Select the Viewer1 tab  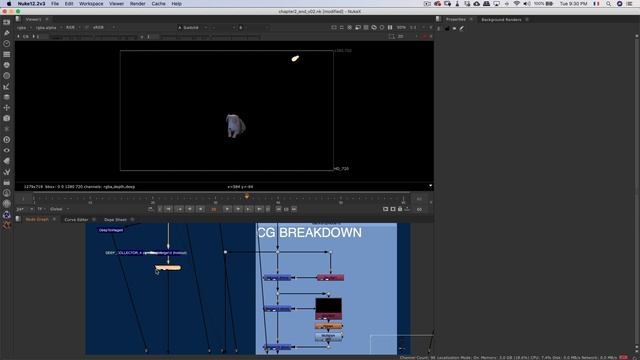(x=33, y=20)
